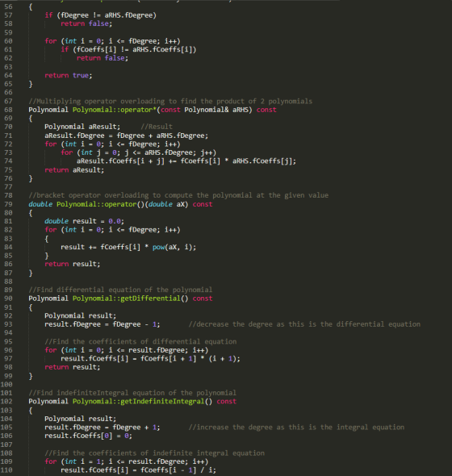Click the '//increase the degree' comment
452x476 pixels.
296,427
